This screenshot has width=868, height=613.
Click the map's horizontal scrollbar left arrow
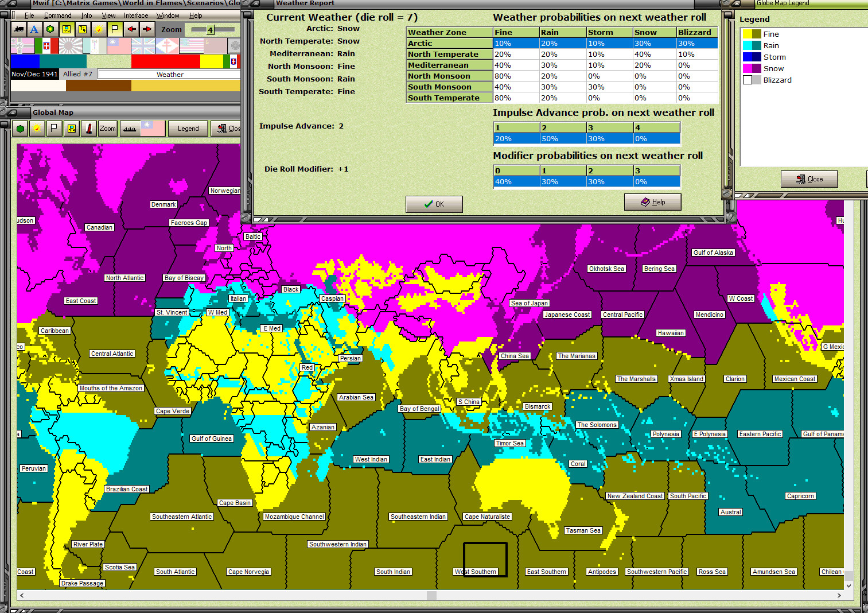click(x=22, y=595)
